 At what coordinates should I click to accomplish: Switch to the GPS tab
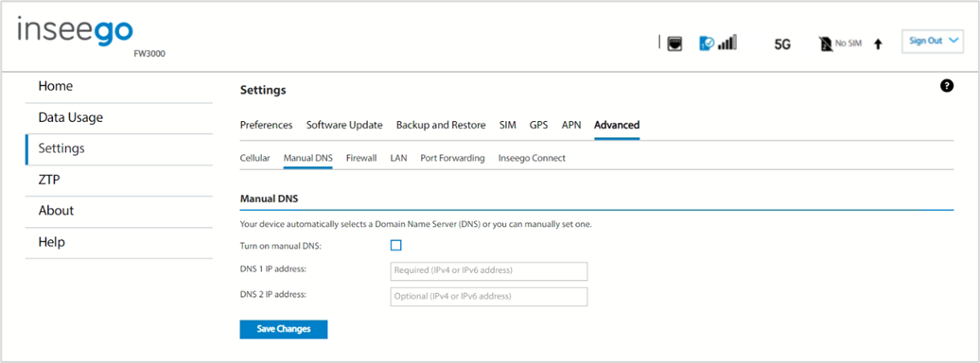[539, 125]
